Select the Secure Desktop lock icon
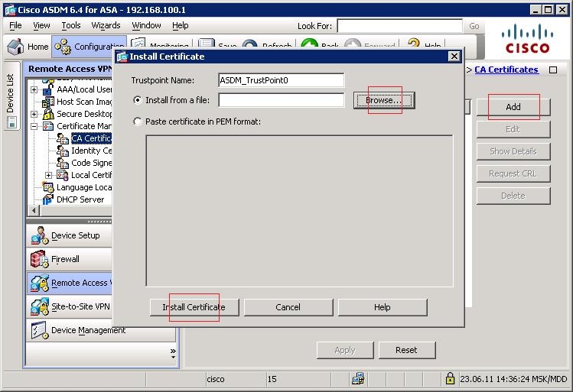This screenshot has width=573, height=392. (48, 114)
